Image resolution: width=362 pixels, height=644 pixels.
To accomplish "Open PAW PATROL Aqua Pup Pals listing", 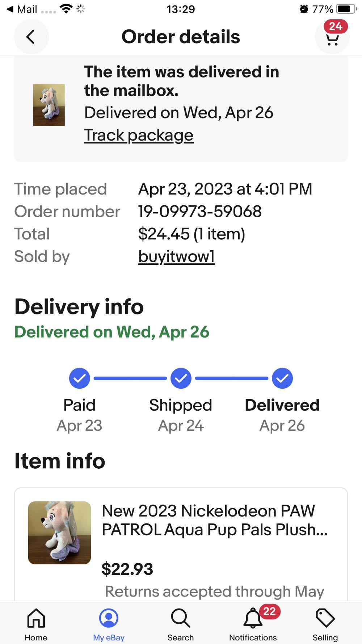I will [x=214, y=520].
